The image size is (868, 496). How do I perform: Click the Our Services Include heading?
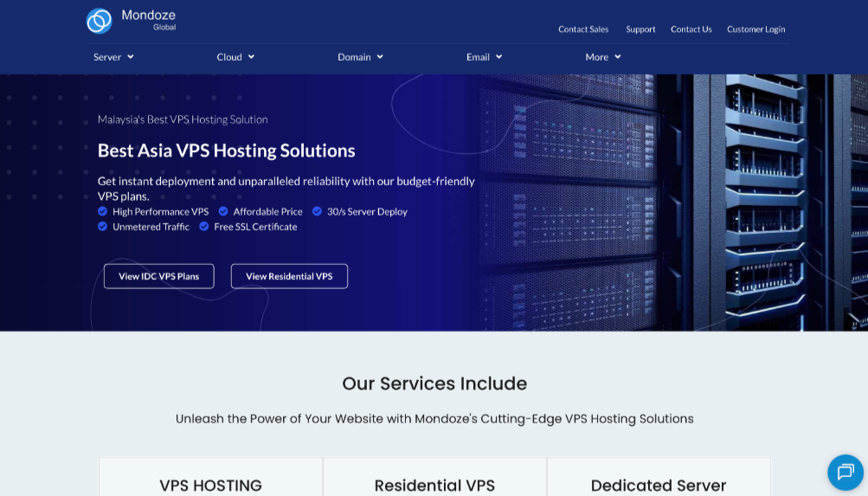(x=434, y=383)
